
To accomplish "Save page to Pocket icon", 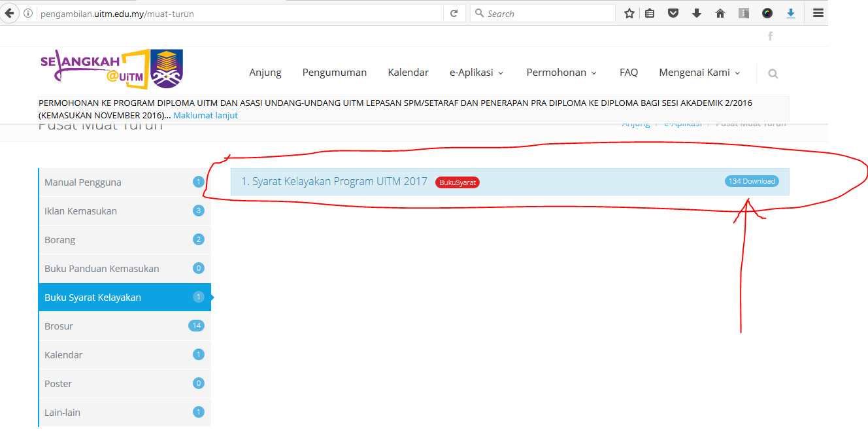I will point(673,13).
